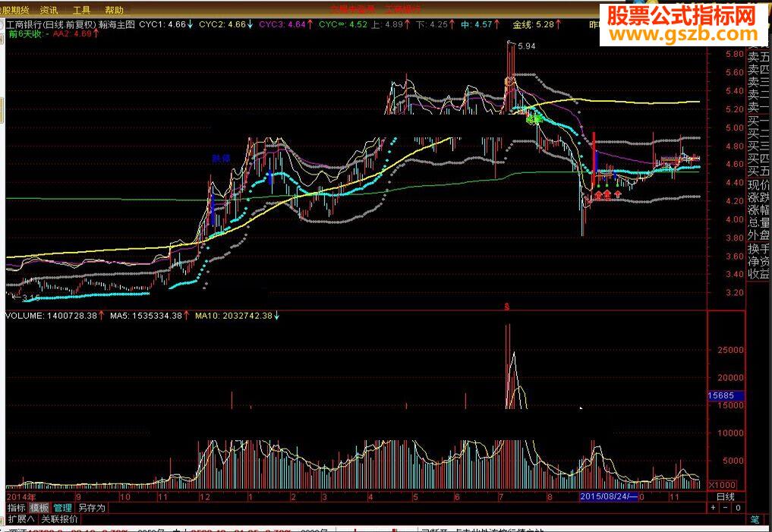Click the 卖一 row in quote panel
772x532 pixels.
point(758,108)
